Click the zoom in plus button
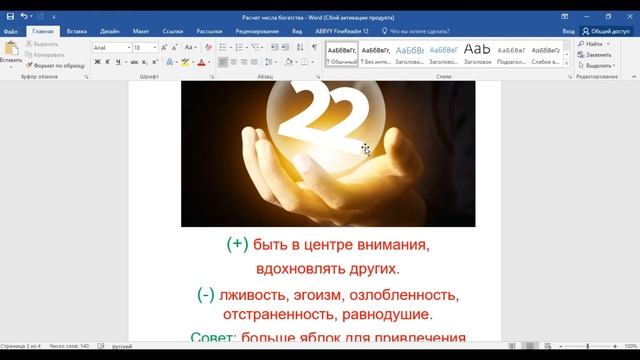This screenshot has height=360, width=640. point(615,346)
